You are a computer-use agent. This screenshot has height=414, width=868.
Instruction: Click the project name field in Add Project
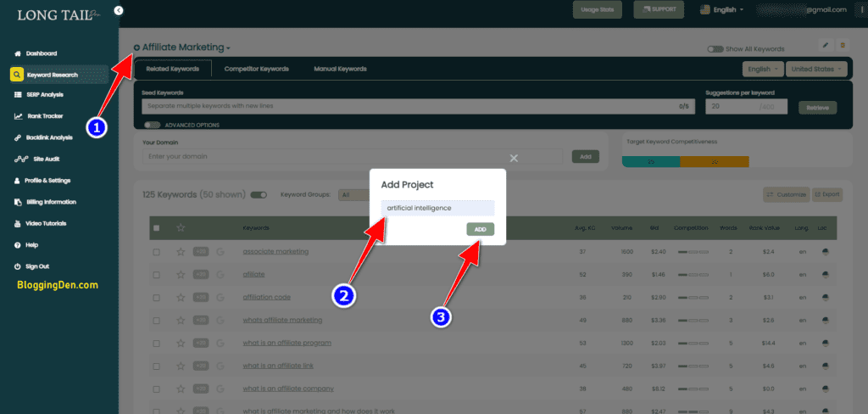click(437, 209)
